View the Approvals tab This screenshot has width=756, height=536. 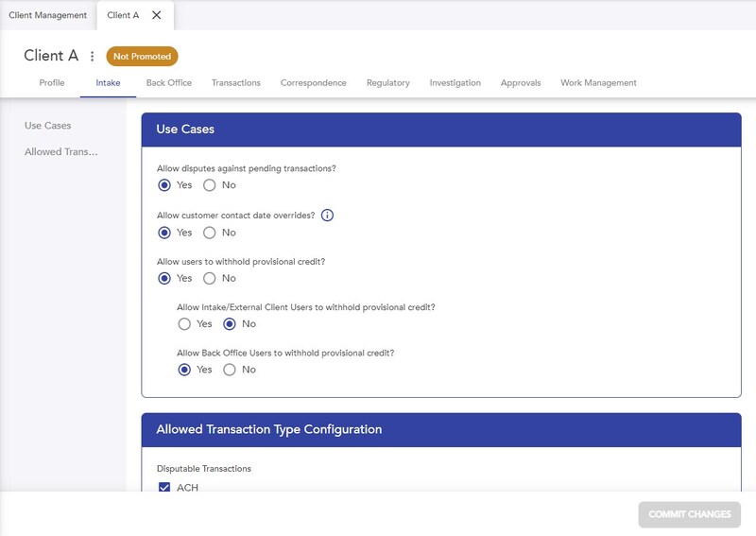coord(521,82)
